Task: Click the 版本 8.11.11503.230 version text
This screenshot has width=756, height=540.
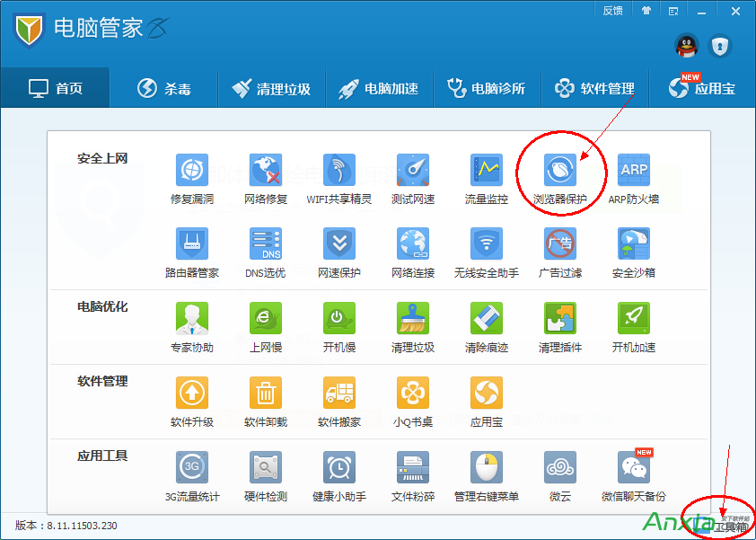Action: pyautogui.click(x=66, y=526)
